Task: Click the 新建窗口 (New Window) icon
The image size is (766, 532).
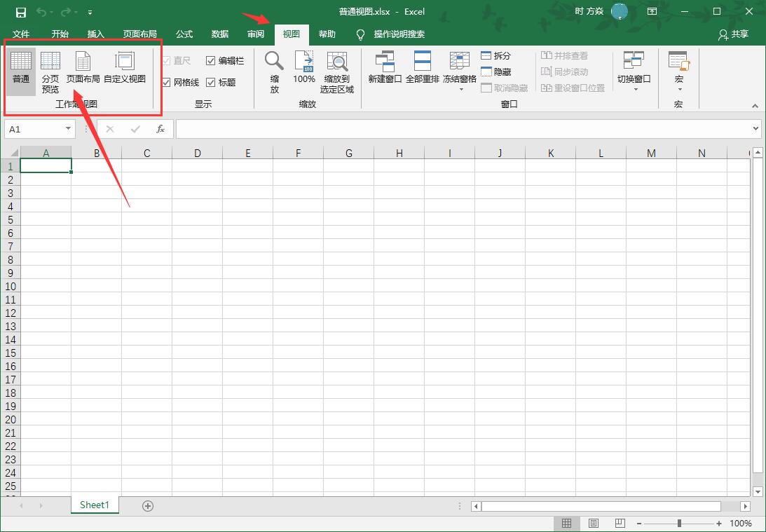Action: point(385,70)
